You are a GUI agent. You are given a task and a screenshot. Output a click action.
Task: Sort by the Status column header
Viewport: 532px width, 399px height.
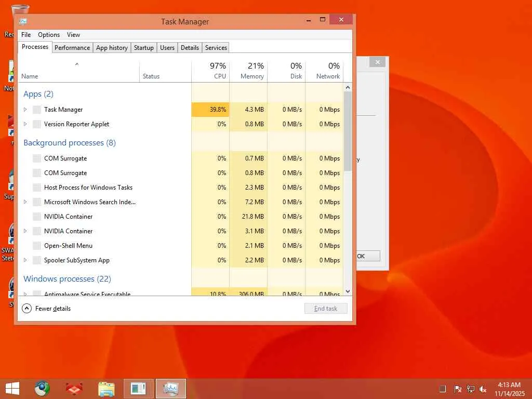pos(165,71)
